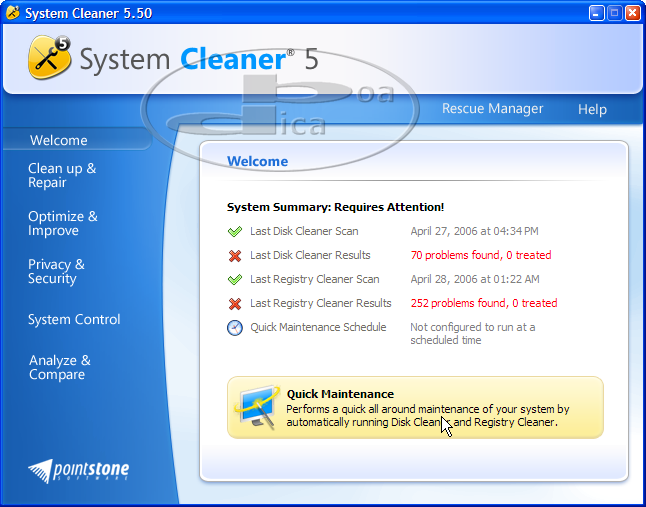Click the red X beside Disk Cleaner Results
Image resolution: width=646 pixels, height=507 pixels.
[235, 255]
